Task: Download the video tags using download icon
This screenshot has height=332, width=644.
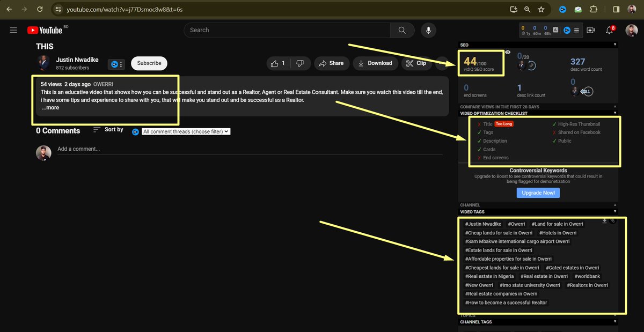Action: pyautogui.click(x=604, y=221)
